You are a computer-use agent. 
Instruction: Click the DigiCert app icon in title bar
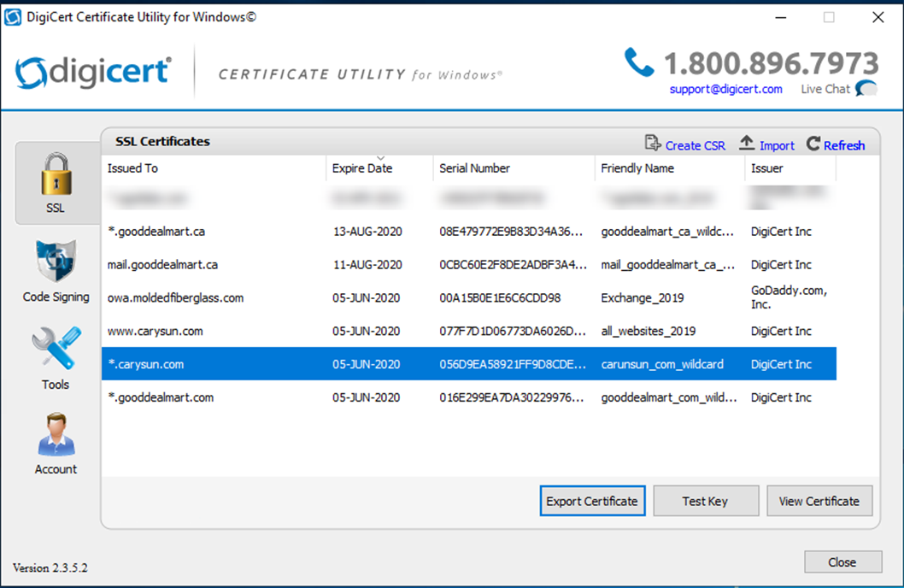pos(13,17)
